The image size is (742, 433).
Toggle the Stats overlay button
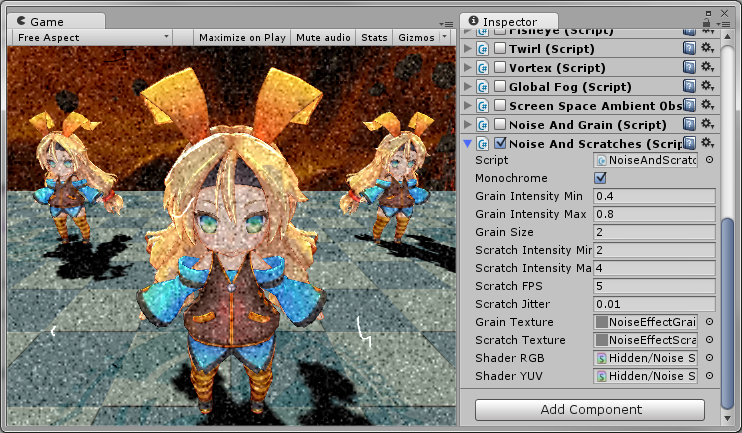pos(374,37)
